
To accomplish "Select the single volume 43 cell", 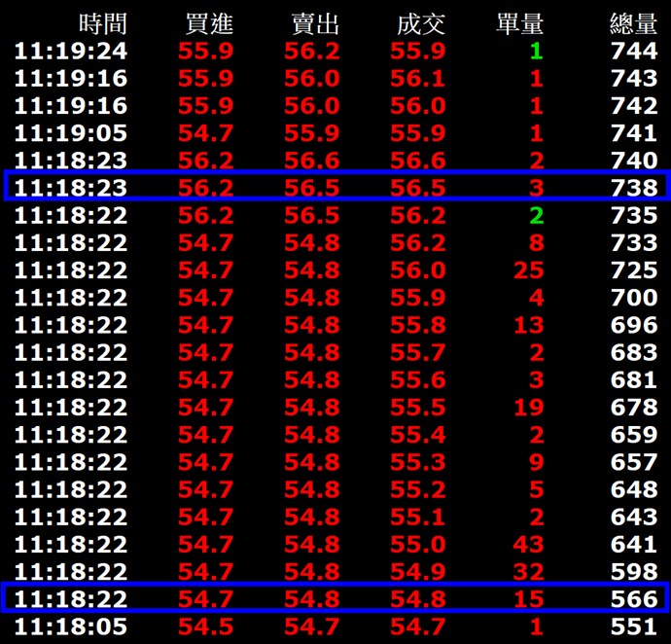I will pyautogui.click(x=529, y=544).
